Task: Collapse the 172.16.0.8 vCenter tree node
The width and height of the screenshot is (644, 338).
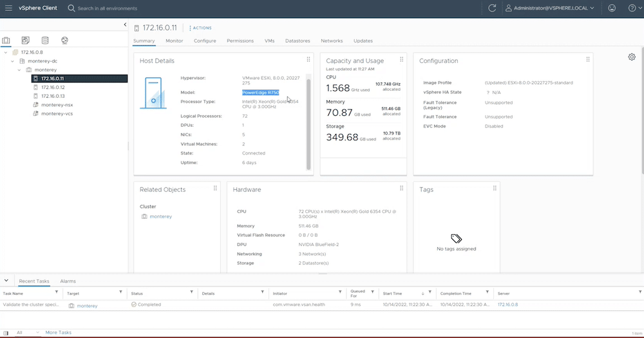Action: click(6, 53)
